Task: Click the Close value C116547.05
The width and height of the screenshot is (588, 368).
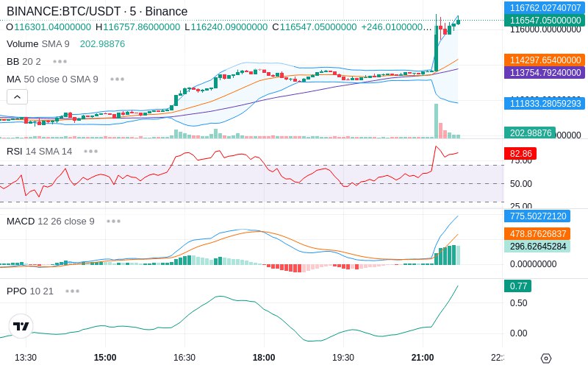Action: tap(315, 27)
